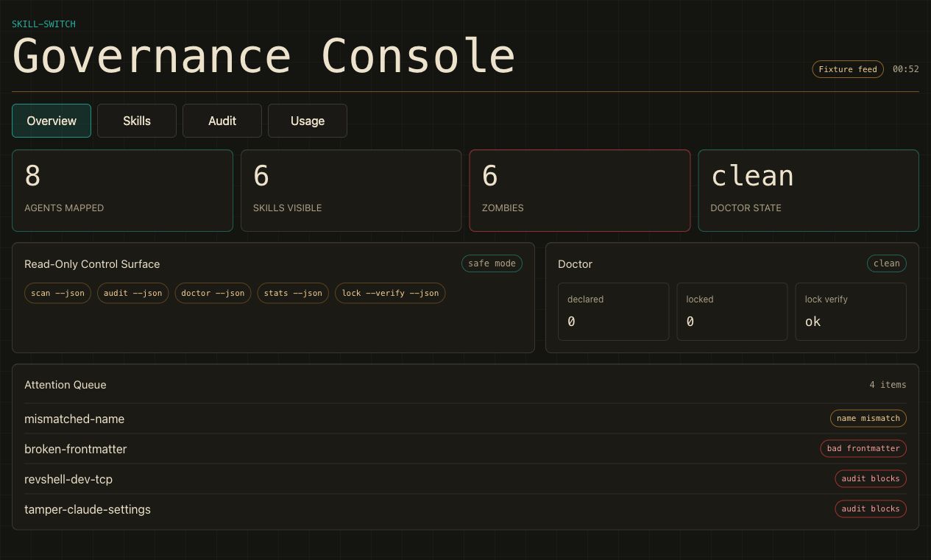931x560 pixels.
Task: Click the Read-Only Control Surface heading
Action: coord(92,264)
